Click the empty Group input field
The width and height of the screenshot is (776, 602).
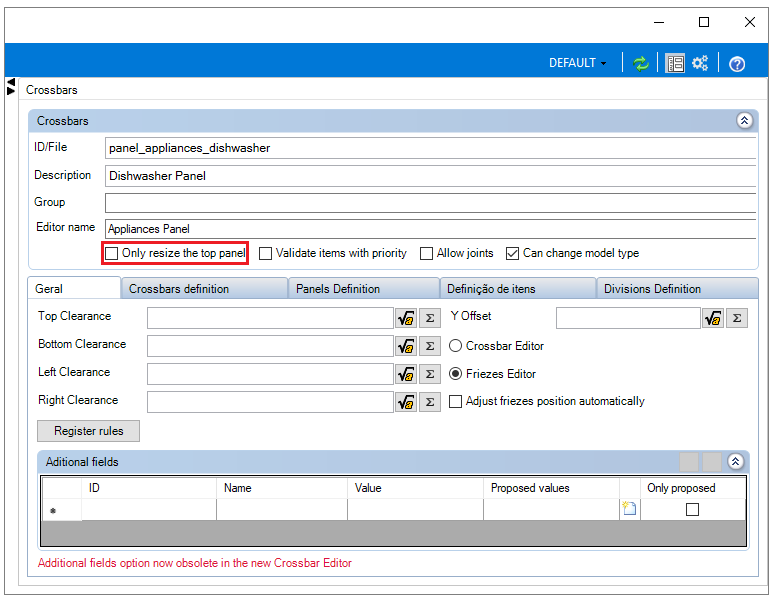click(431, 203)
